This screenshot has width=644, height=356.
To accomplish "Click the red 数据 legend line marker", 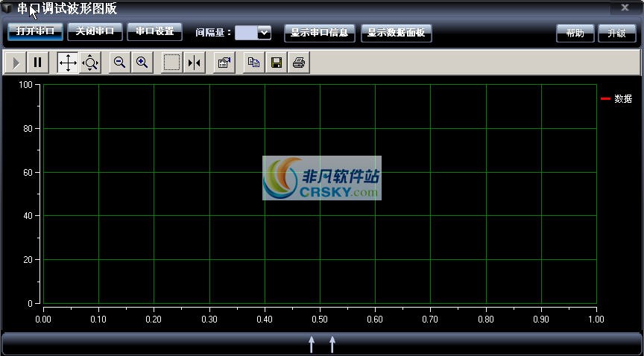I will pos(605,98).
